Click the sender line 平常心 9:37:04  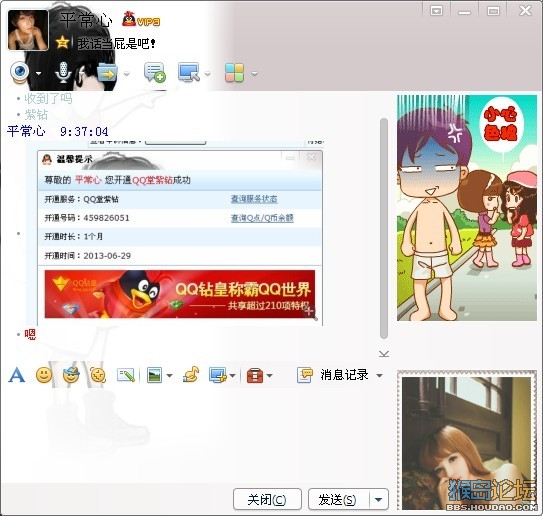[57, 131]
